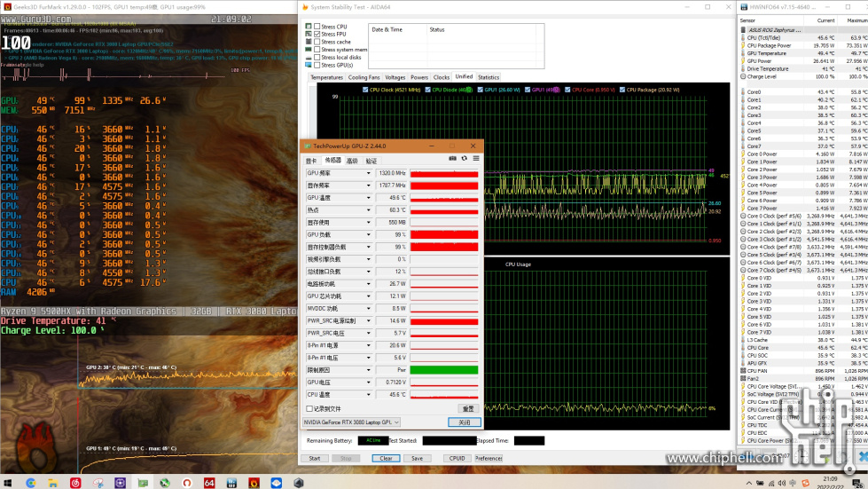Image resolution: width=868 pixels, height=489 pixels.
Task: Open 电路板功耗 sensor dropdown arrow
Action: point(369,284)
